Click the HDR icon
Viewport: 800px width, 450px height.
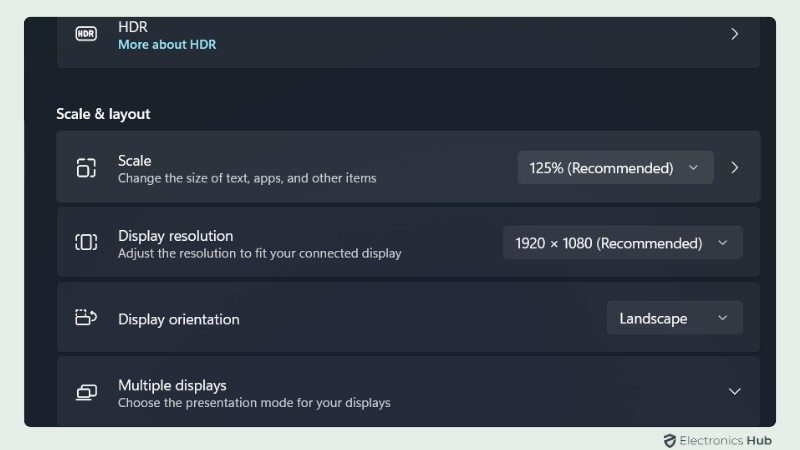[x=86, y=34]
